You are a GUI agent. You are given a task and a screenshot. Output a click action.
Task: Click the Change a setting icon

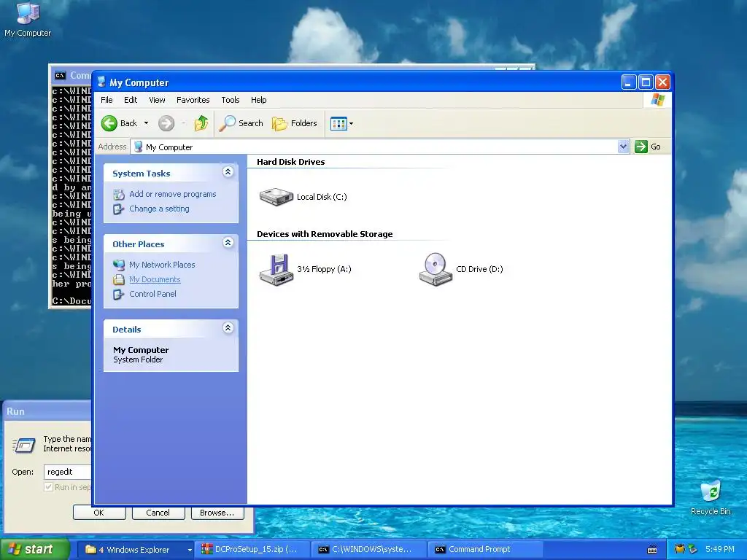coord(119,209)
